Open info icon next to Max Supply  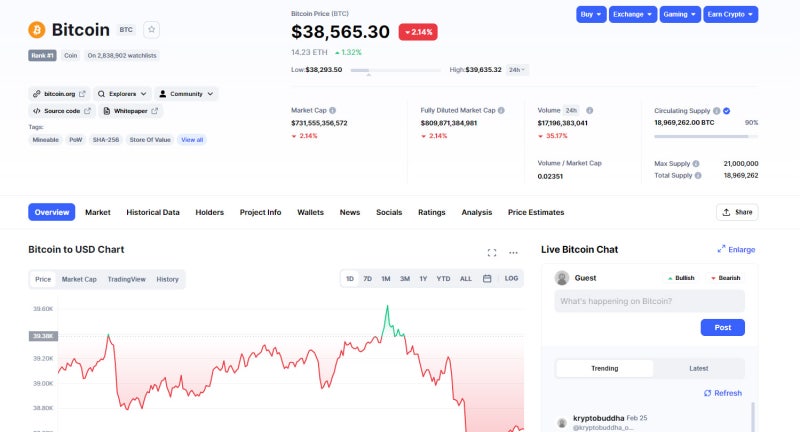[x=696, y=164]
